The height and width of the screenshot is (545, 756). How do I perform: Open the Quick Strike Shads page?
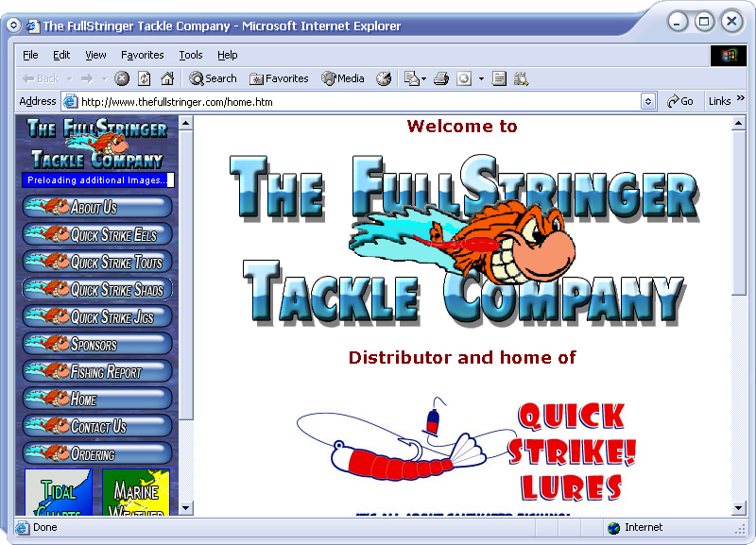[97, 289]
